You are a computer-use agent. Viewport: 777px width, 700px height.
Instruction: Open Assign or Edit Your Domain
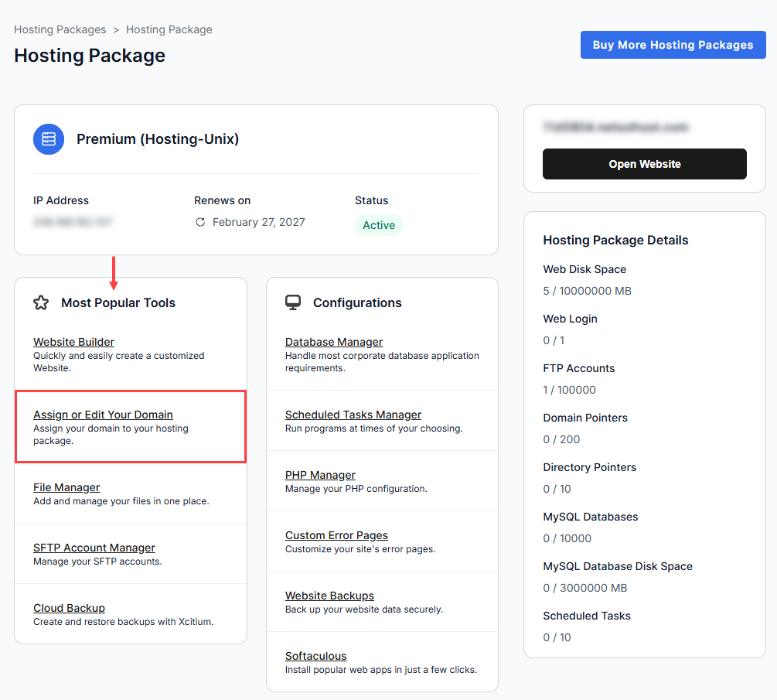103,415
